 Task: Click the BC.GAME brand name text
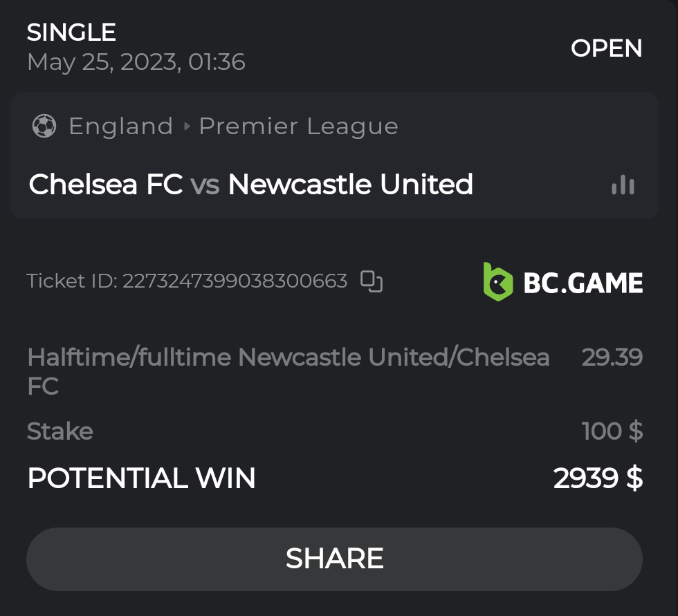pos(583,283)
